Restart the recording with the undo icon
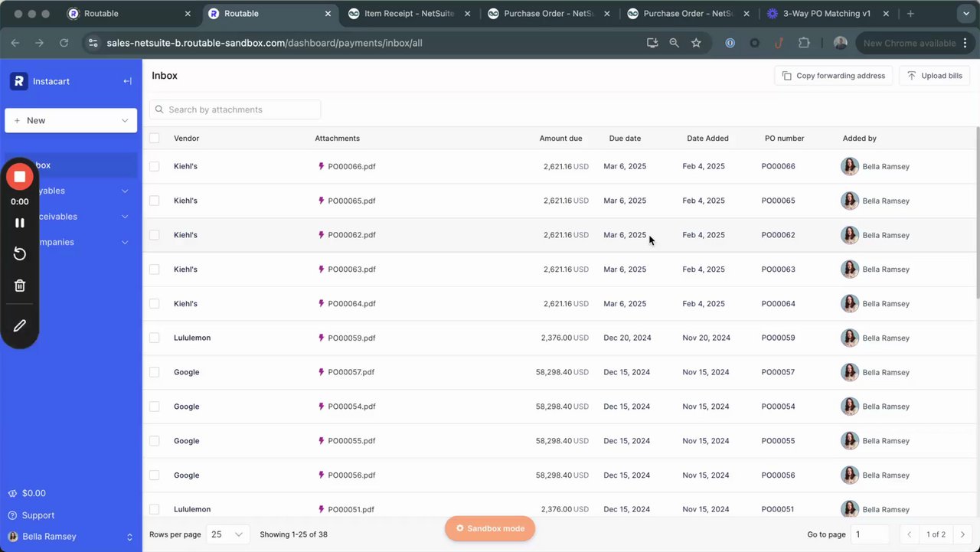Screen dimensions: 980x552 [20, 254]
